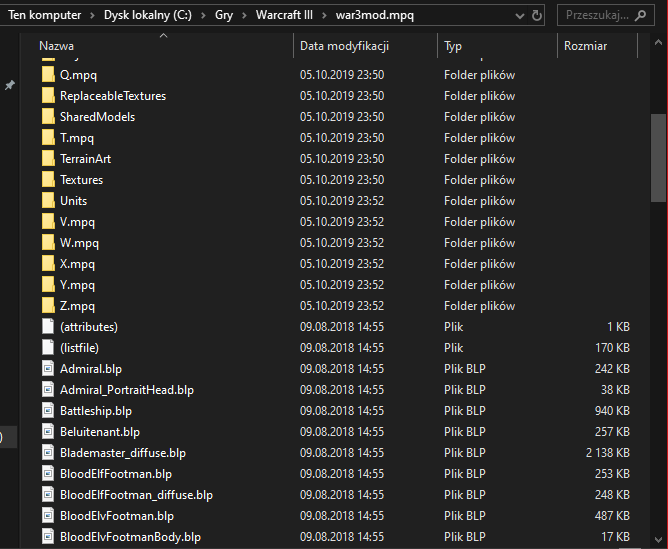Select the folder name Textures
Viewport: 668px width, 549px height.
click(81, 180)
